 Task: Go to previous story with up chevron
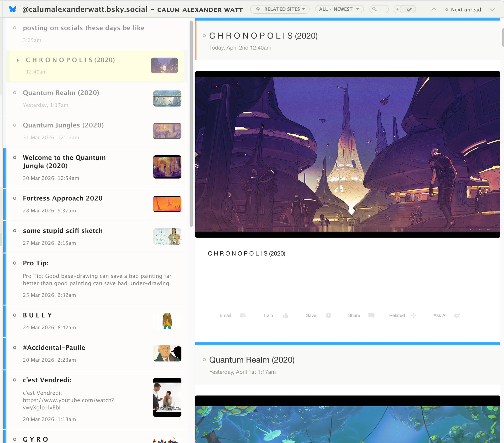click(x=434, y=9)
